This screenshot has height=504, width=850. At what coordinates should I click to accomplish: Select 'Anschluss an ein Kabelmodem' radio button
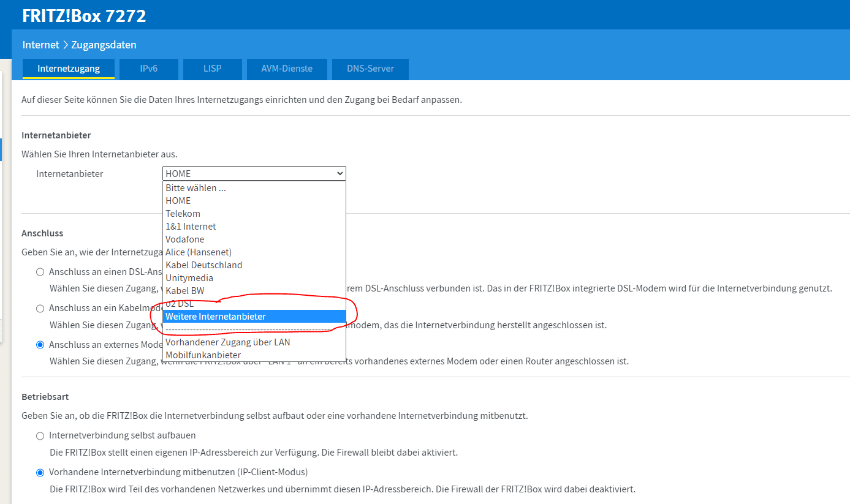coord(40,309)
